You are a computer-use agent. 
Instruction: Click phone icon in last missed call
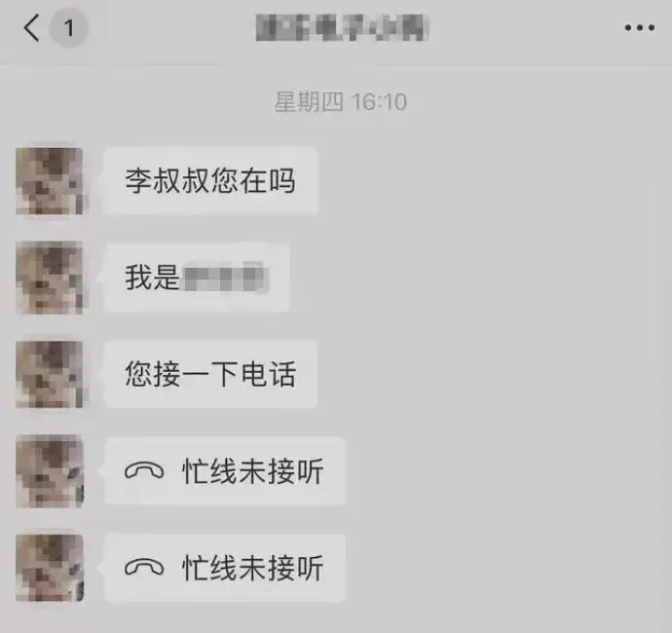144,568
